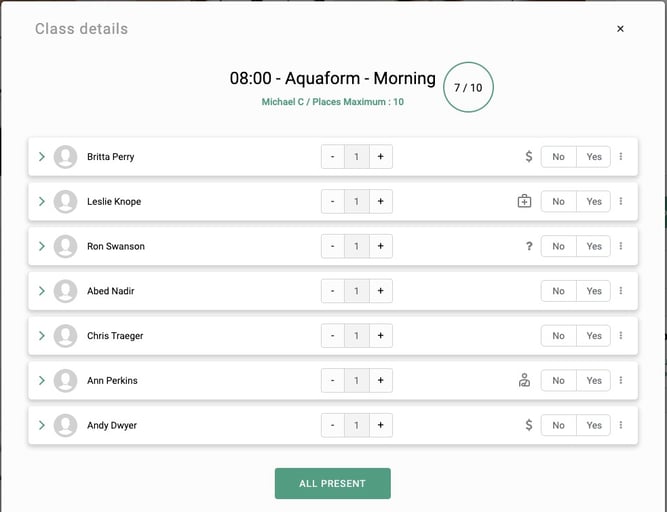
Task: Mark Leslie Knope absent with No
Action: (x=558, y=202)
